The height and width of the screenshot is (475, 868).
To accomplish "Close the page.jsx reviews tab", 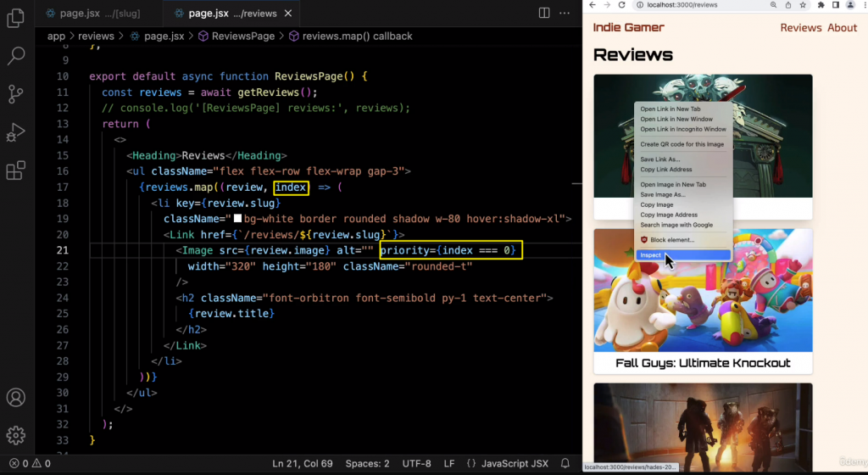I will coord(288,14).
